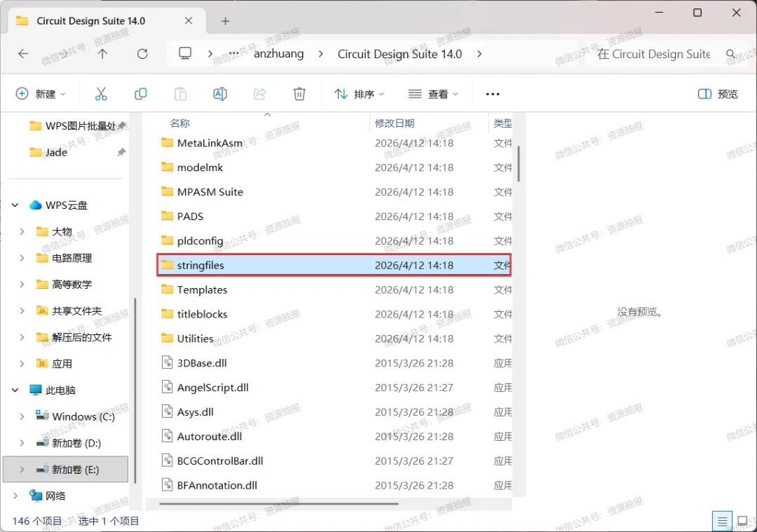Open the 新建 dropdown menu
The image size is (757, 532).
coord(41,94)
